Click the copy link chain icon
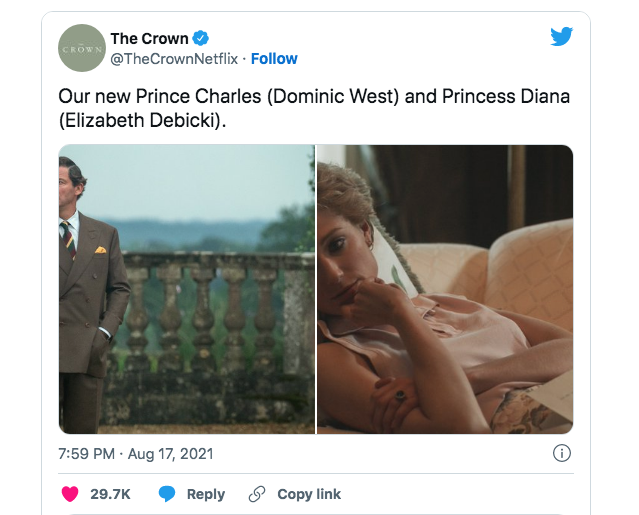The height and width of the screenshot is (515, 639). coord(257,494)
